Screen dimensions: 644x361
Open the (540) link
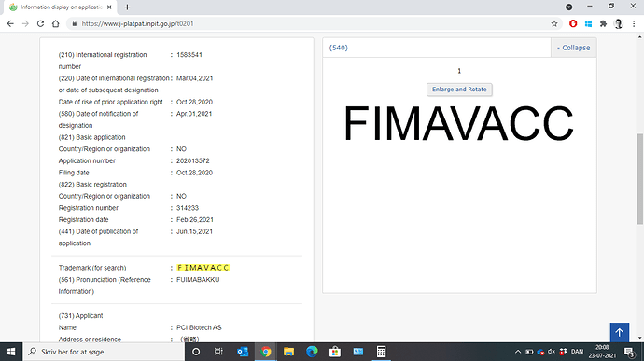(339, 48)
